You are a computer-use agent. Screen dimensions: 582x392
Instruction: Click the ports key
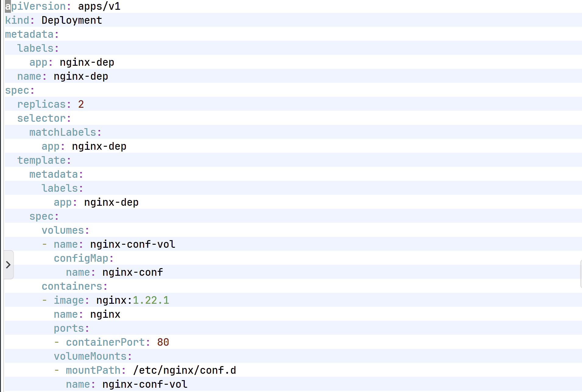point(69,328)
